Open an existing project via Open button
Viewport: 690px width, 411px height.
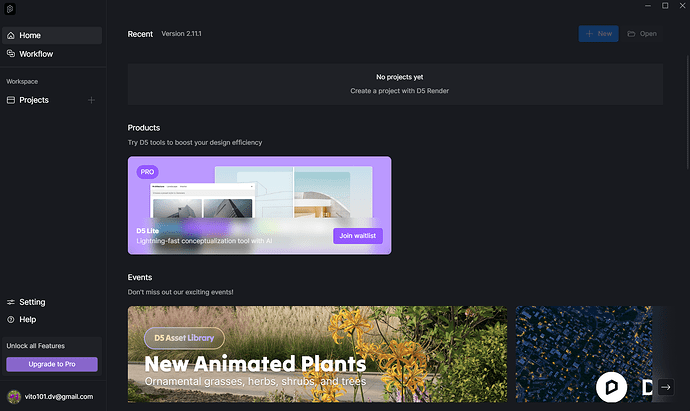[642, 34]
